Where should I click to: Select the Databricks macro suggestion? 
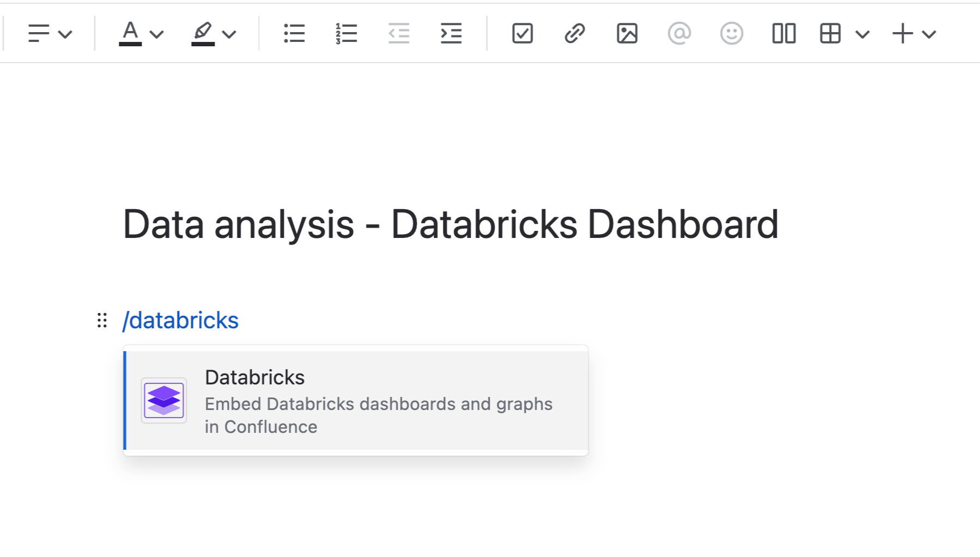(356, 401)
